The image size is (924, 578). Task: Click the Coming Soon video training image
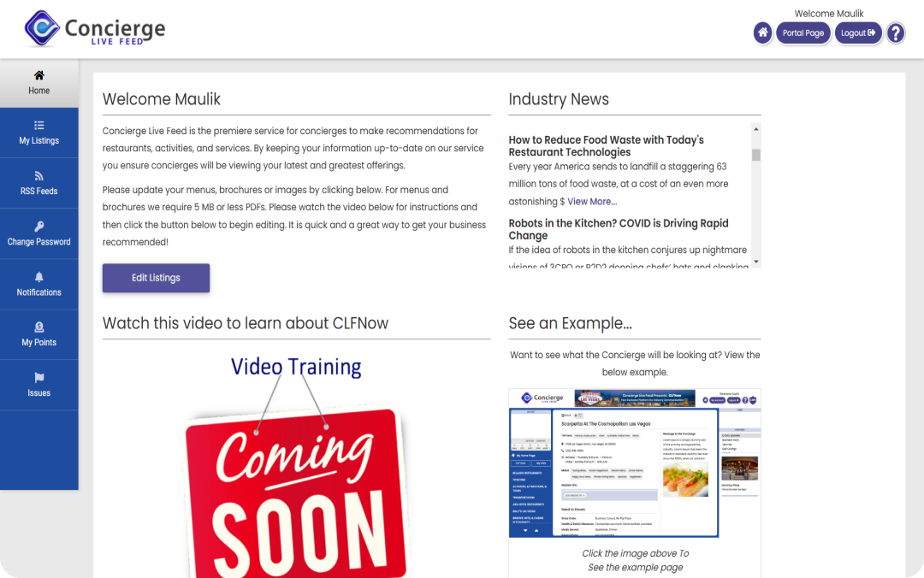tap(296, 465)
